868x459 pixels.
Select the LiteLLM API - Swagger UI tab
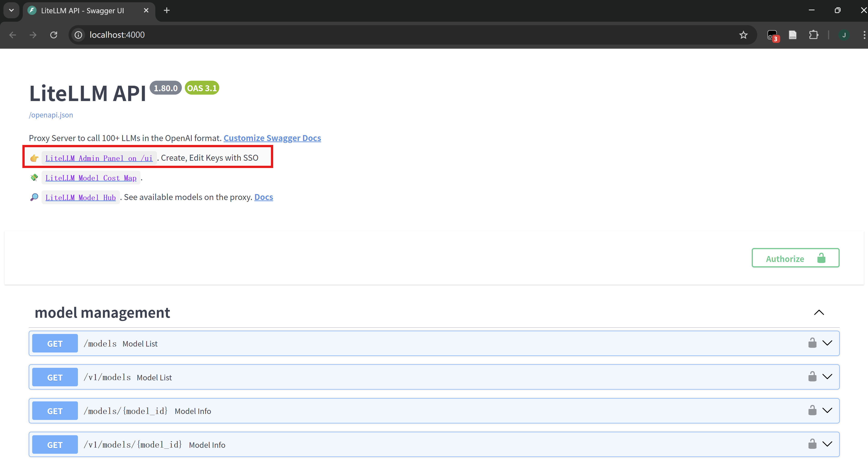82,11
